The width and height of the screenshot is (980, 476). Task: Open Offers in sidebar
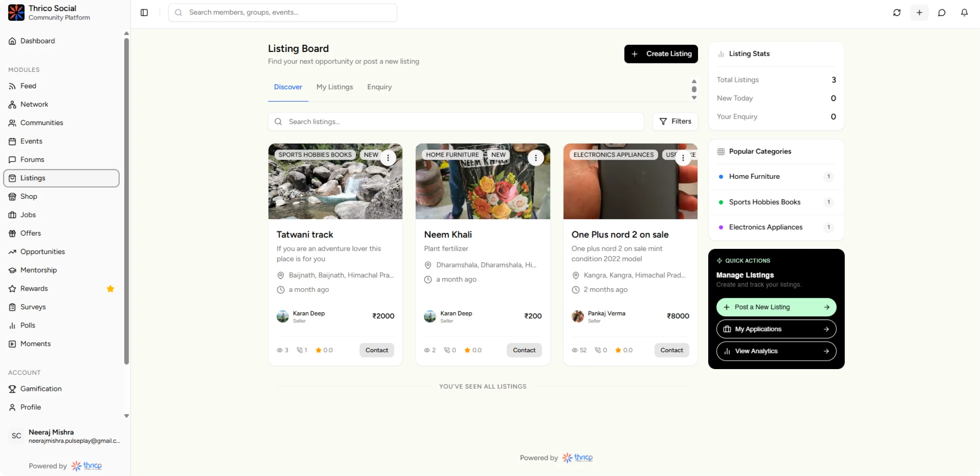click(x=61, y=233)
